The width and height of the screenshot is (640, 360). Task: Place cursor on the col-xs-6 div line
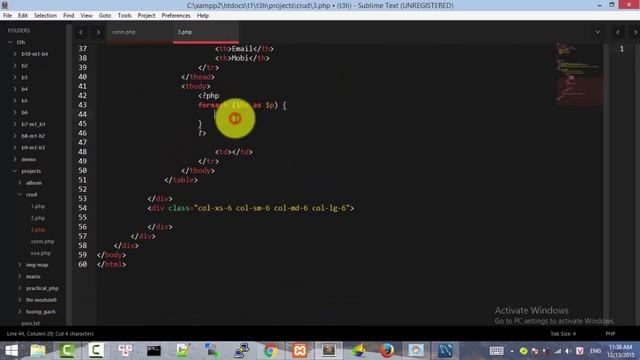[x=251, y=208]
